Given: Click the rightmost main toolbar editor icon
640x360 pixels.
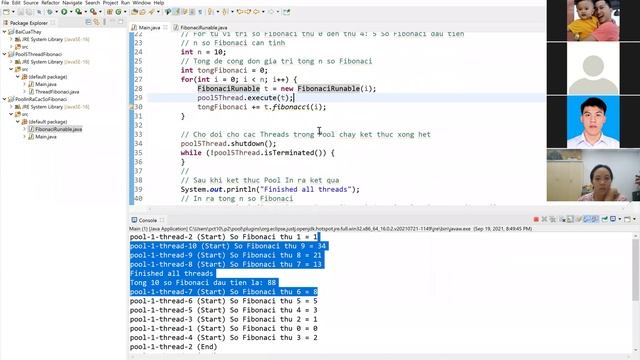Looking at the screenshot, I should [x=287, y=12].
